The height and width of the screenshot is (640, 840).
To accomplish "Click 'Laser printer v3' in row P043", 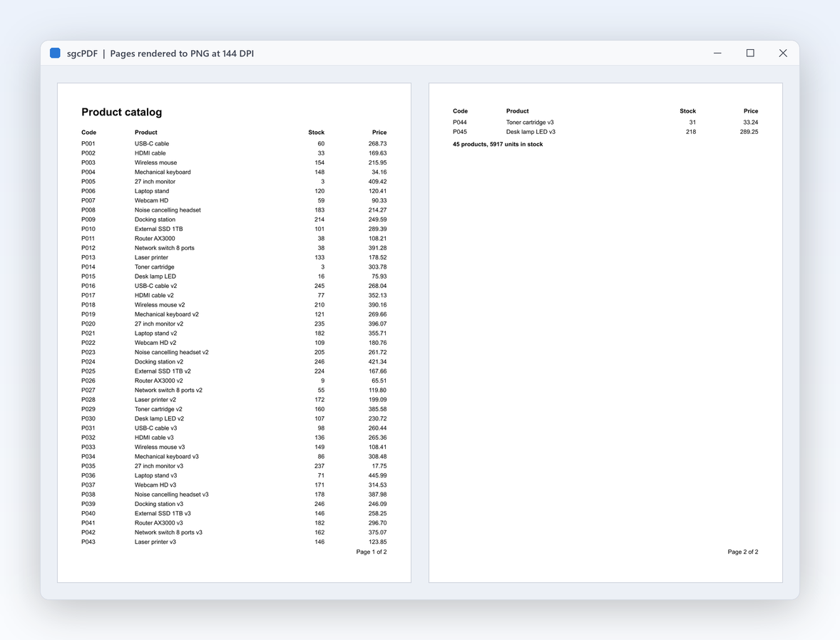I will click(x=155, y=542).
